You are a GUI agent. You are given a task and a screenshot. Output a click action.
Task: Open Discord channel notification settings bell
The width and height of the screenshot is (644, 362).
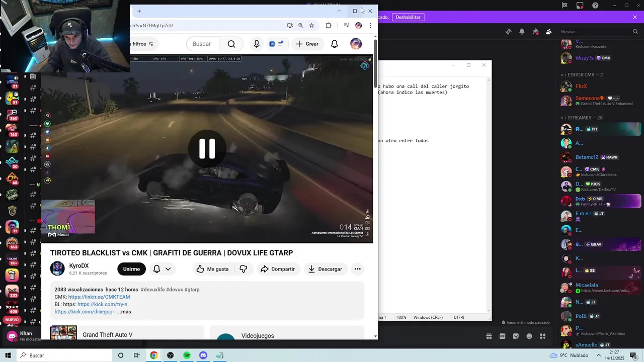522,31
